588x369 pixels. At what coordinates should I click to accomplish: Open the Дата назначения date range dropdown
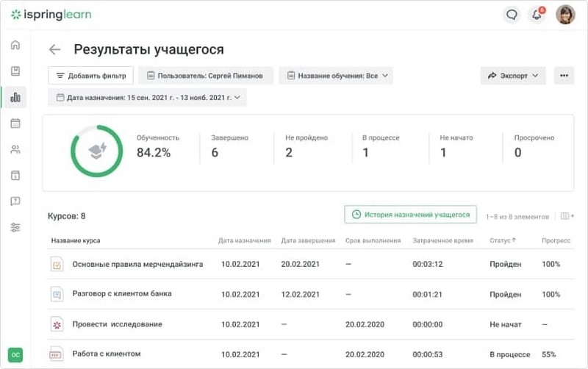(148, 98)
